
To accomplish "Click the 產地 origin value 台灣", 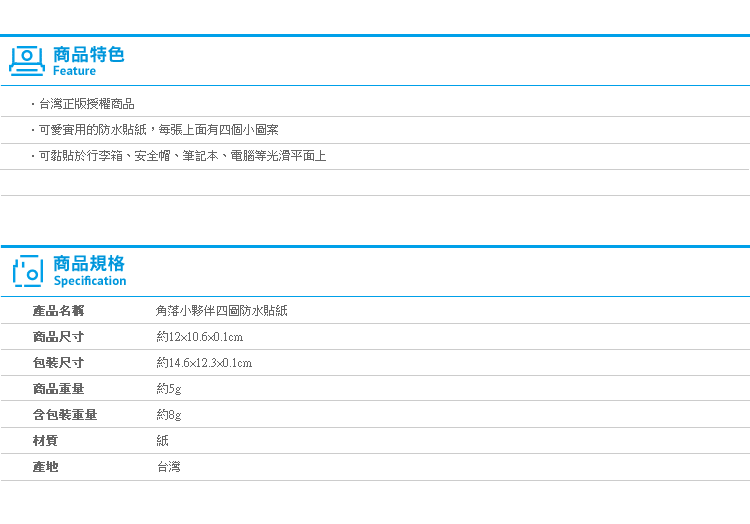I will coord(169,467).
